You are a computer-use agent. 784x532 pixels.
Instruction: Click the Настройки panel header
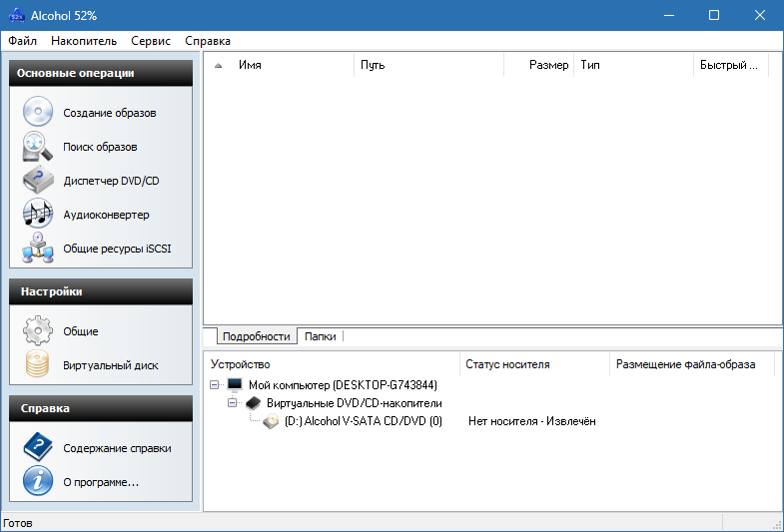point(101,291)
